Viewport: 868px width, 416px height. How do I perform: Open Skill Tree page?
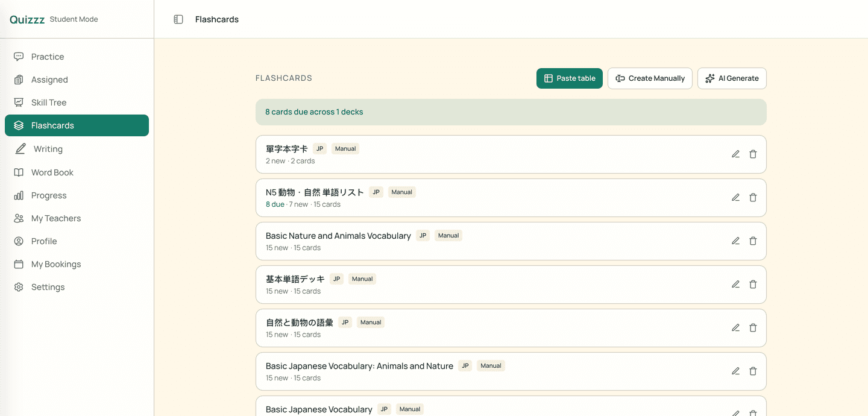click(77, 102)
